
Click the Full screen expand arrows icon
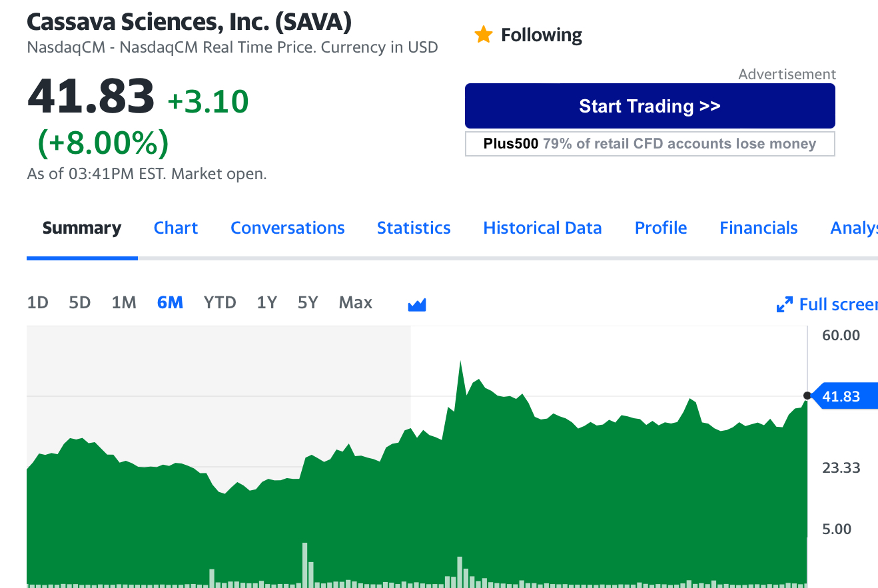(x=785, y=304)
